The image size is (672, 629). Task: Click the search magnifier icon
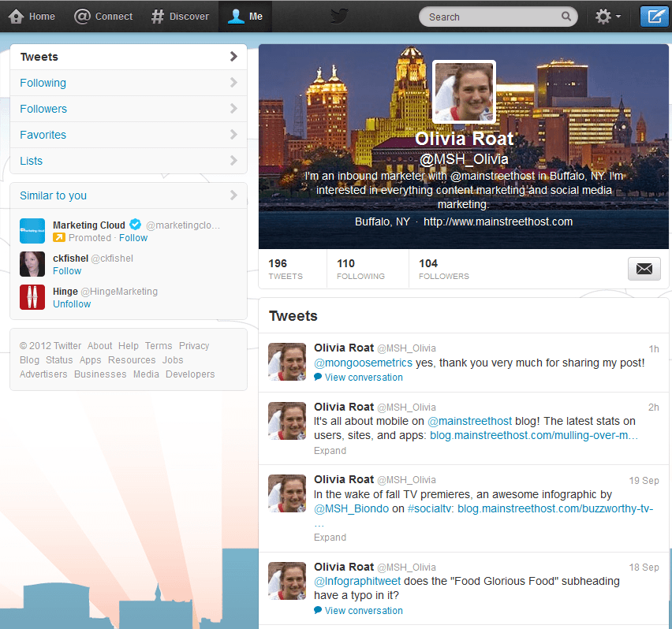click(566, 17)
